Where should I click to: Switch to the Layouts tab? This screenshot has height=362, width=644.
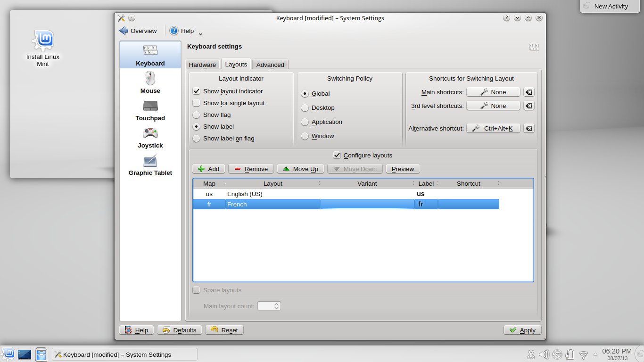click(236, 64)
